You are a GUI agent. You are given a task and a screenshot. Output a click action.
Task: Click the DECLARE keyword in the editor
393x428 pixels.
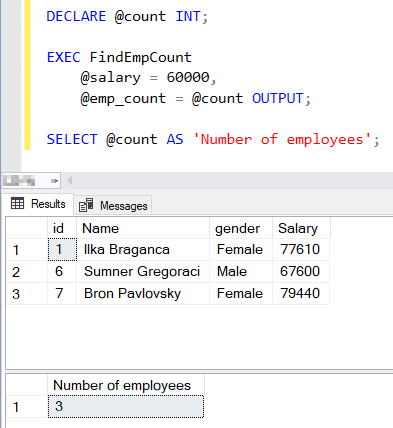point(76,16)
